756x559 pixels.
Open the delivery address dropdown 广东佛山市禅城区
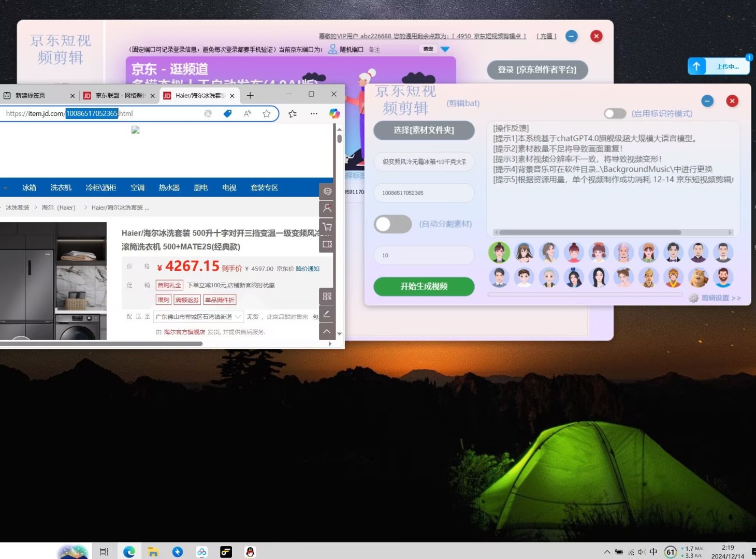pyautogui.click(x=199, y=317)
